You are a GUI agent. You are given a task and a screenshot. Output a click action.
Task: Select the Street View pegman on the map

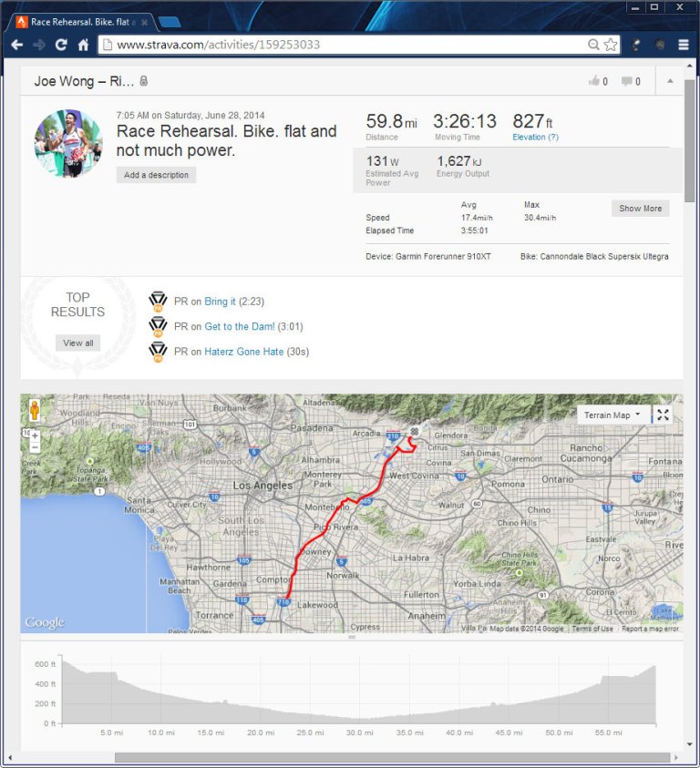coord(34,411)
